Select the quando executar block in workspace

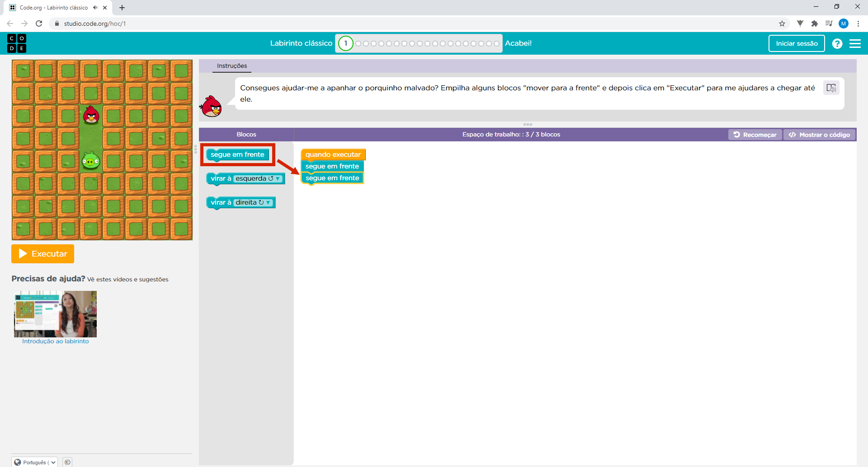(333, 154)
